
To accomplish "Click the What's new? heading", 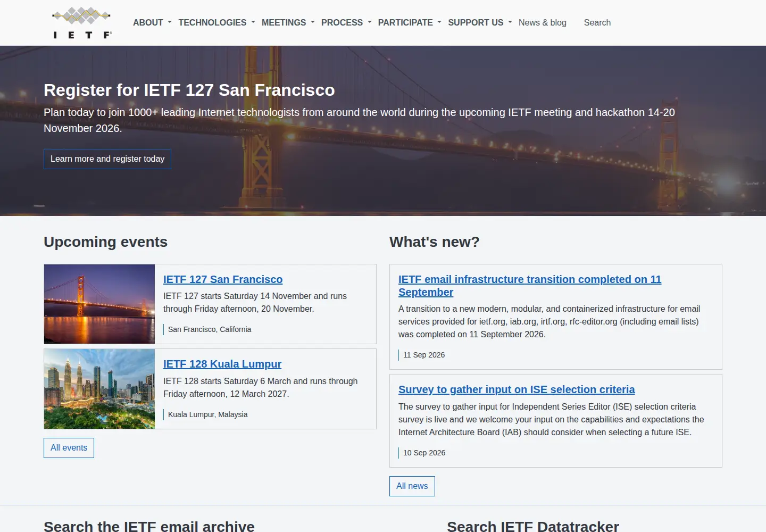I will 435,242.
